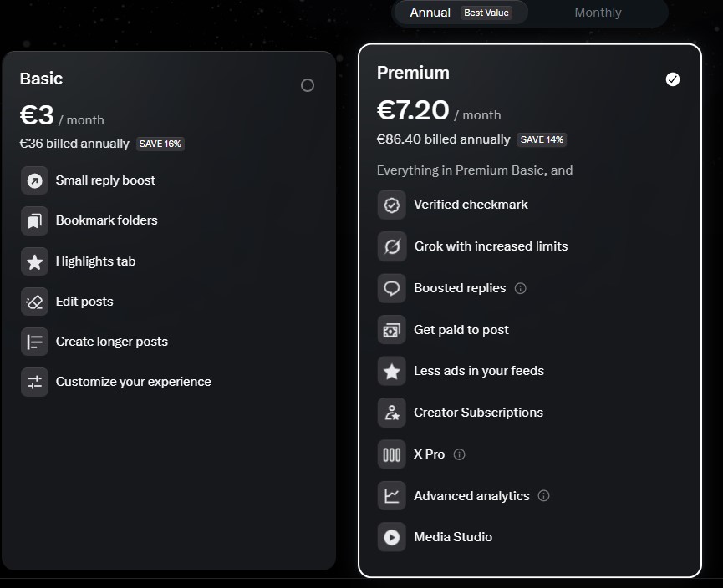Open the X Pro info tooltip
This screenshot has height=588, width=723.
tap(459, 454)
